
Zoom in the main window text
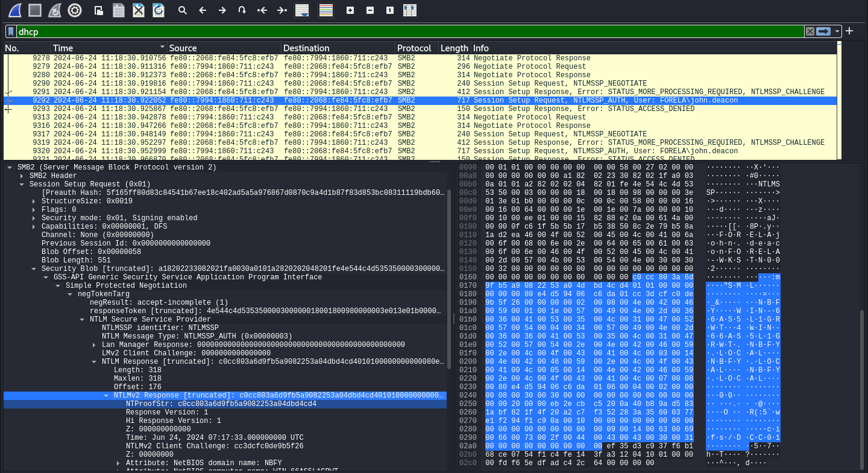[x=350, y=10]
